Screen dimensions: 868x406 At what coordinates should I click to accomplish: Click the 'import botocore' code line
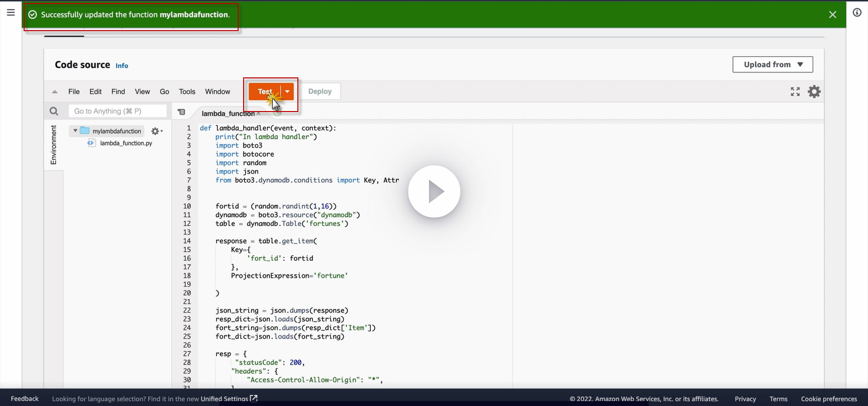click(245, 154)
